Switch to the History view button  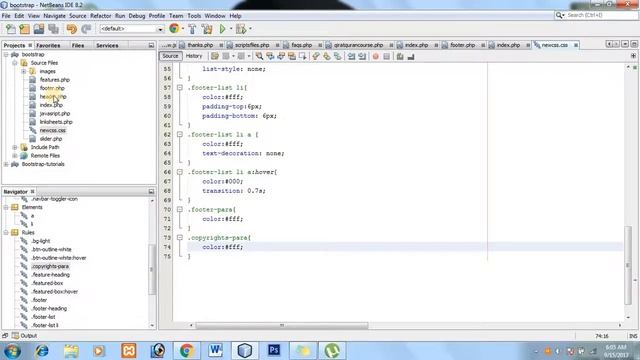point(194,56)
